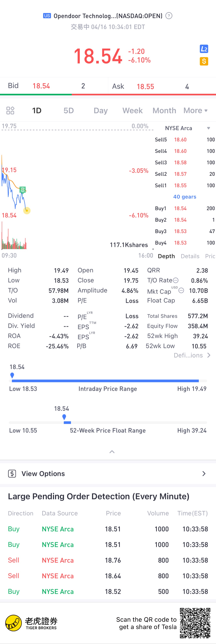
Task: Click the intraday price range marker
Action: pos(12,375)
